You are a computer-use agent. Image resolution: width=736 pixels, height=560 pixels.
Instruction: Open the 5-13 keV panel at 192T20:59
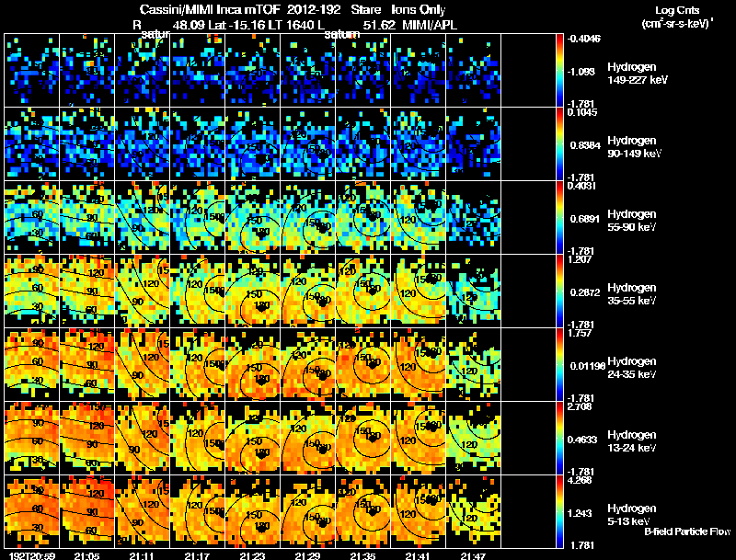(x=31, y=511)
